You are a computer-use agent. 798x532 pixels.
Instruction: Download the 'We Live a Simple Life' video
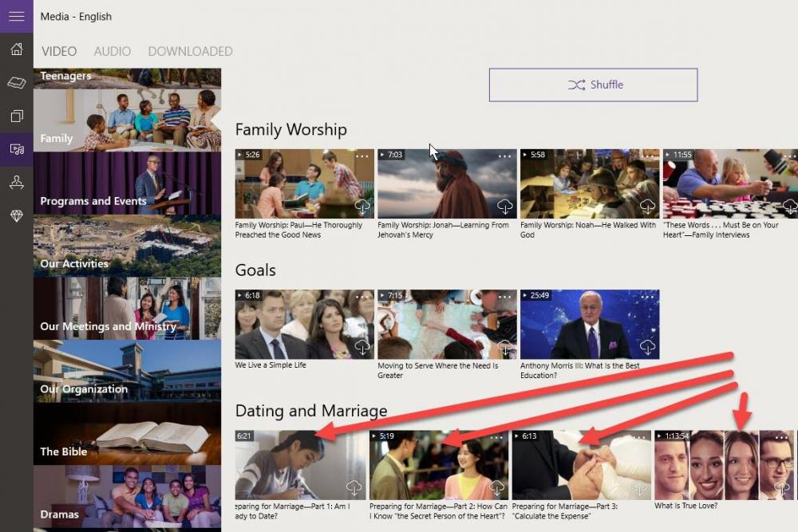(362, 347)
